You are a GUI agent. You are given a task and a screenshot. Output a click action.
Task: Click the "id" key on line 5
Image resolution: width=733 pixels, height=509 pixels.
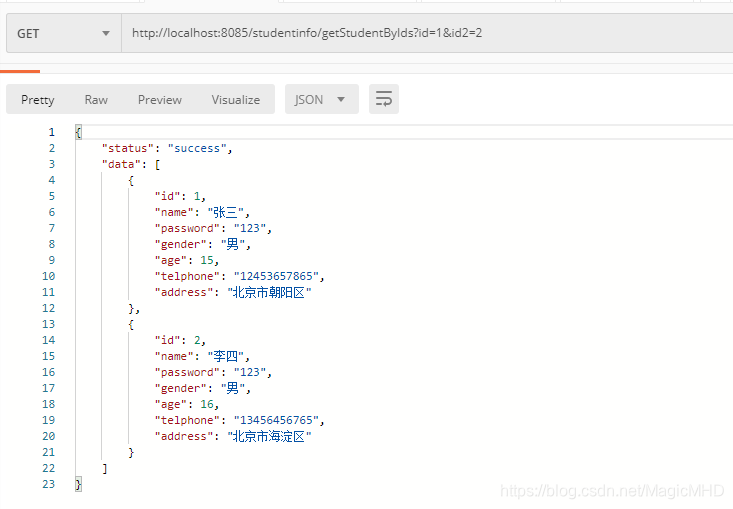167,196
